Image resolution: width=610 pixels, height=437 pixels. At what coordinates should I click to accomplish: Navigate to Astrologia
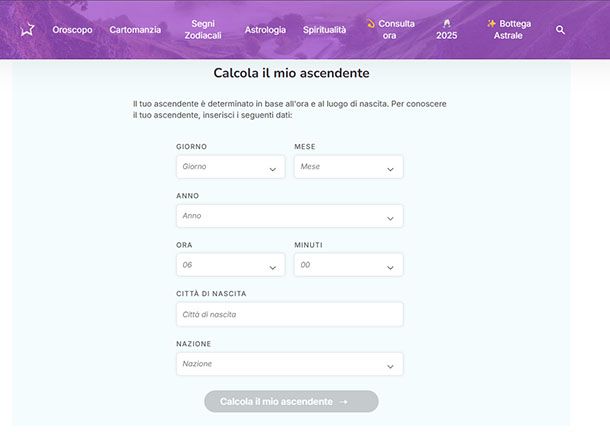point(265,30)
